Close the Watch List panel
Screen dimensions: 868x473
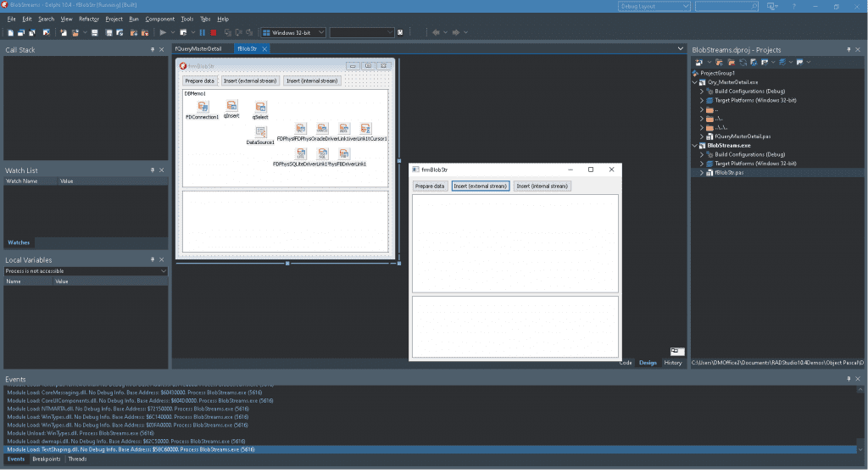[x=162, y=170]
